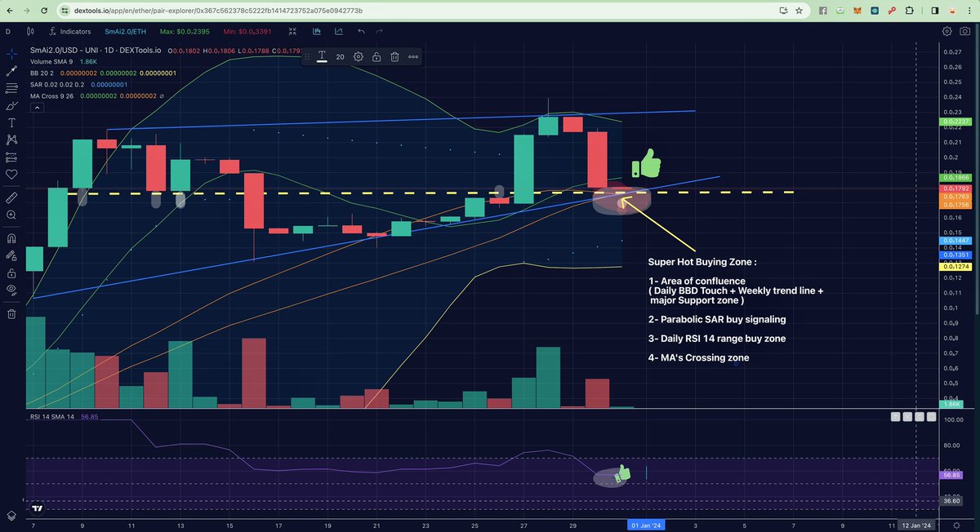Screen dimensions: 980x532
Task: Change the chart interval D
Action: (8, 31)
